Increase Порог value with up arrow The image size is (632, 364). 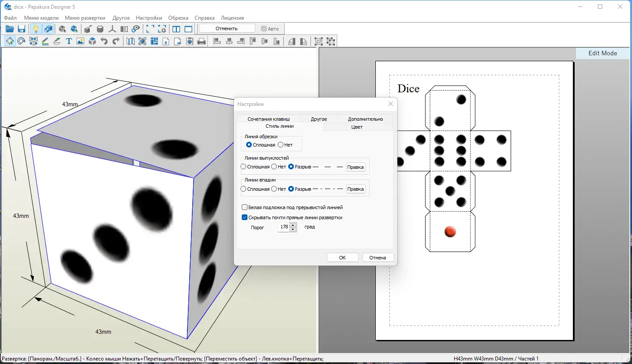[x=293, y=225]
